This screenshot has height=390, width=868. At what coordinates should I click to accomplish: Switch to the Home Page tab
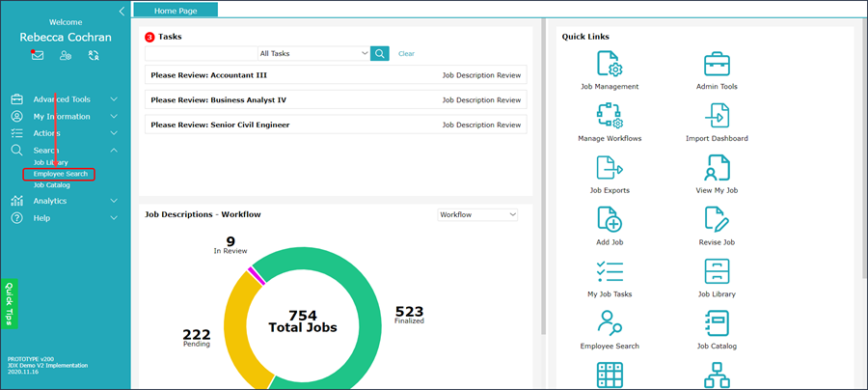[x=176, y=11]
